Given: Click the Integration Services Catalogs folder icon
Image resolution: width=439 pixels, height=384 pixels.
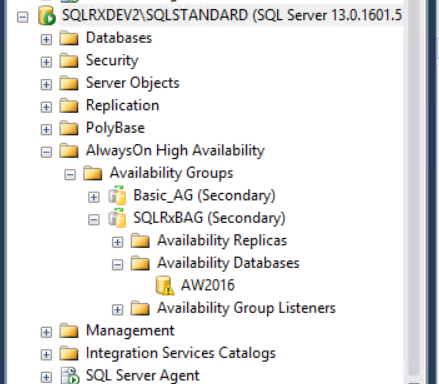Looking at the screenshot, I should [69, 353].
